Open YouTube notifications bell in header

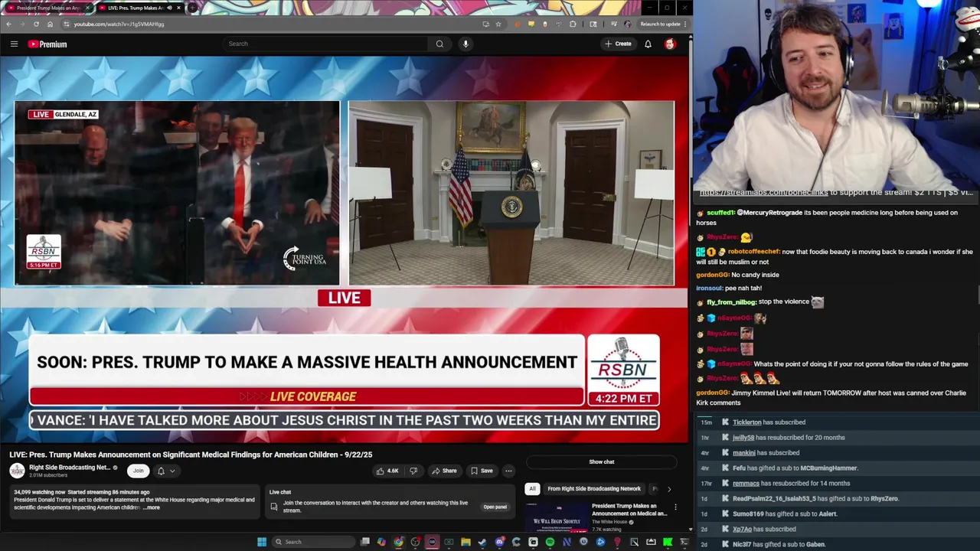(x=648, y=44)
